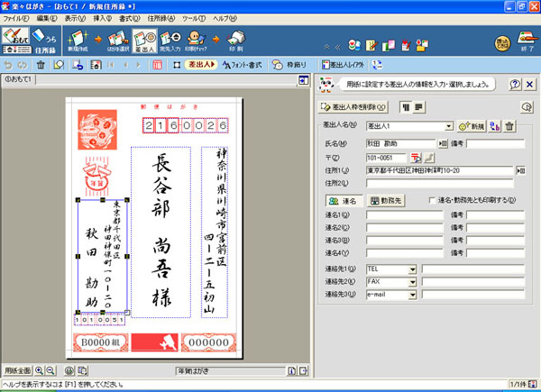Enable 連名・勤務先とも印刷する checkbox
The image size is (541, 392).
(x=434, y=200)
